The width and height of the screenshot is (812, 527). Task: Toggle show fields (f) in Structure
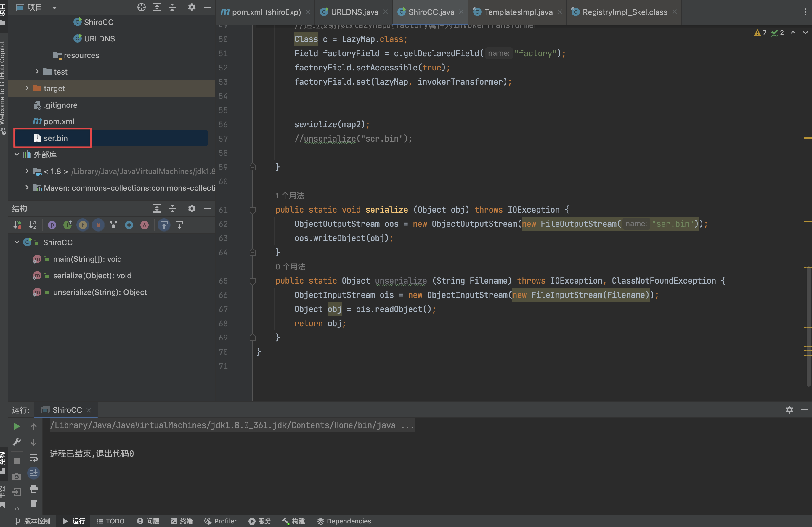click(83, 225)
